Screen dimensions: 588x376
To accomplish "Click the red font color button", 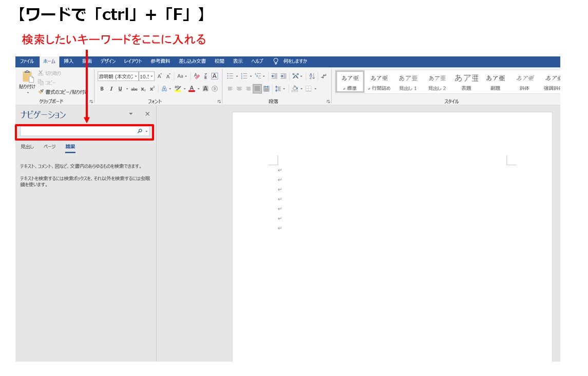I will (192, 89).
